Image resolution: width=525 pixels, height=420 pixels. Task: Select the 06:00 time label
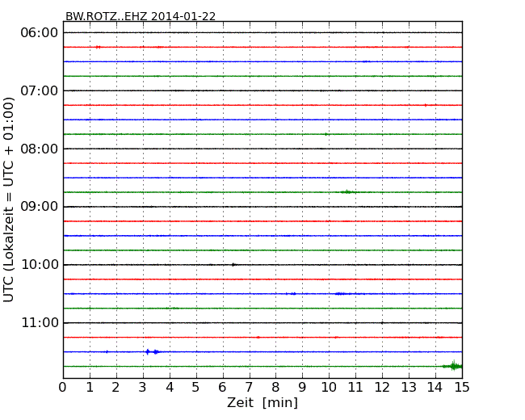coord(40,33)
